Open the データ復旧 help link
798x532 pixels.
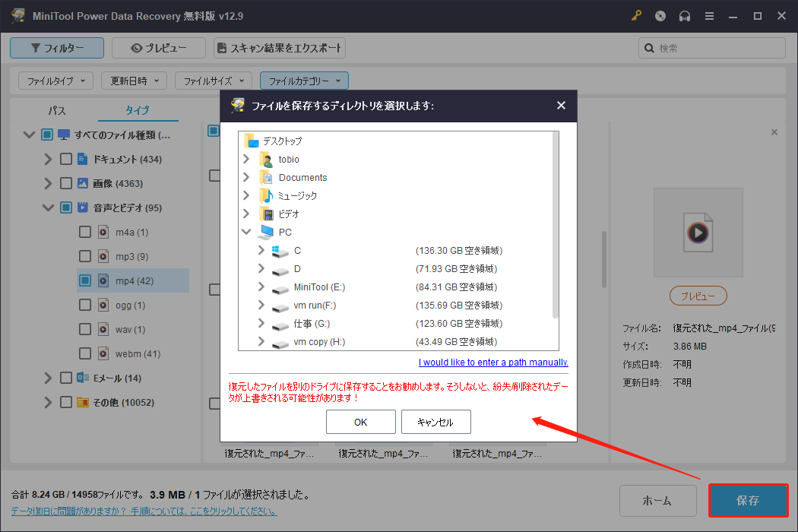click(x=144, y=511)
